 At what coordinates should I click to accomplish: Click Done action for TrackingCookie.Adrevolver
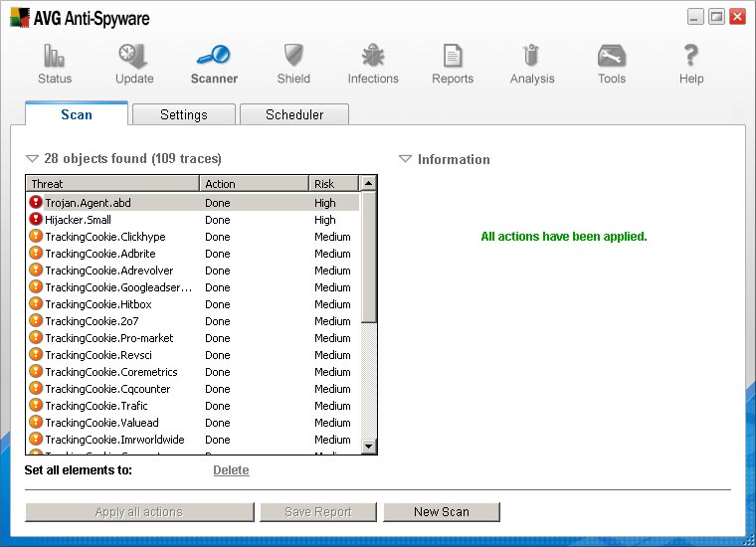coord(218,271)
